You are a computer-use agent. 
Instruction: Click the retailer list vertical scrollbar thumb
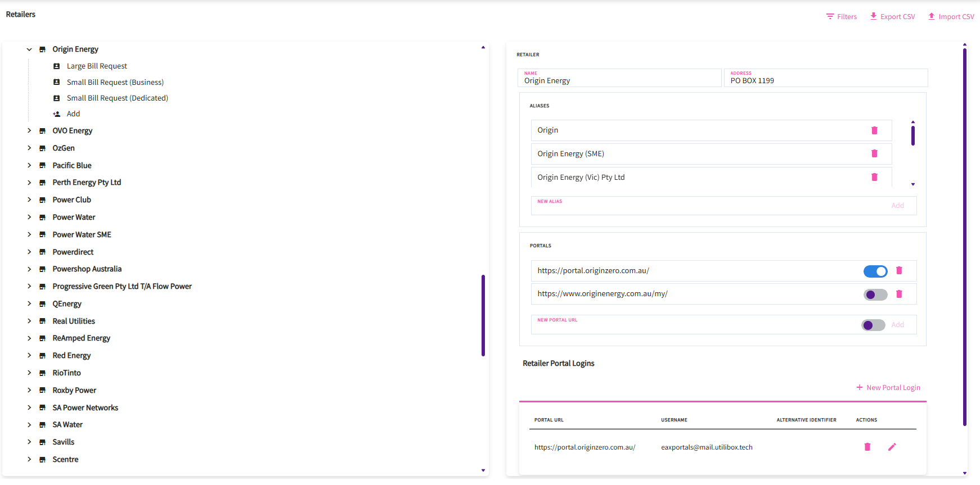tap(483, 315)
